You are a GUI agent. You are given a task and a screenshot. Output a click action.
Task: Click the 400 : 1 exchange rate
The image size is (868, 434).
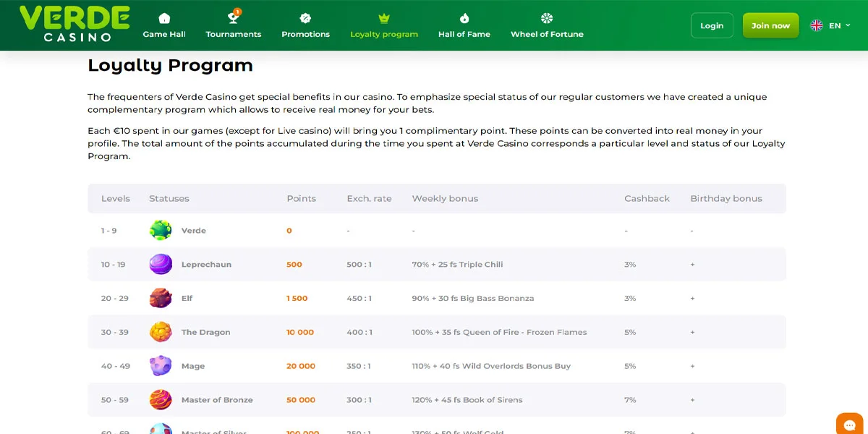(x=359, y=332)
